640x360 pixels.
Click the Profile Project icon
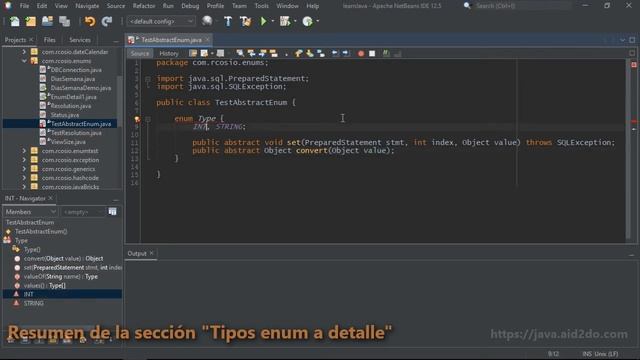(307, 21)
